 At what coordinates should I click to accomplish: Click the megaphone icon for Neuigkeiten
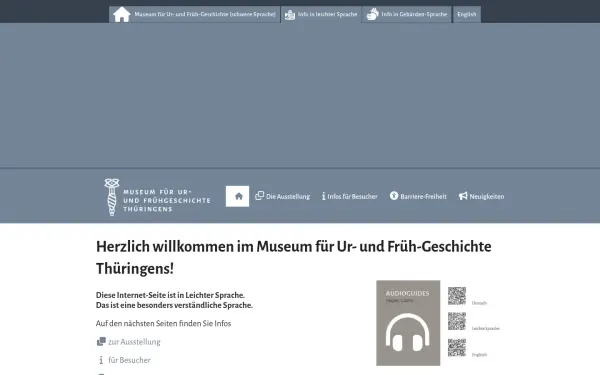point(463,196)
